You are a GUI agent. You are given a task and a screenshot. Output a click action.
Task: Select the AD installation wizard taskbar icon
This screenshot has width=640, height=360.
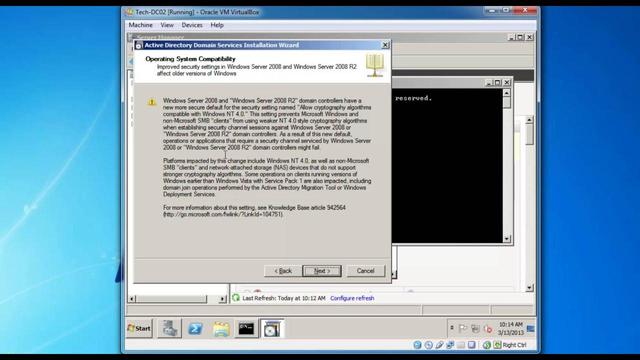pyautogui.click(x=271, y=329)
